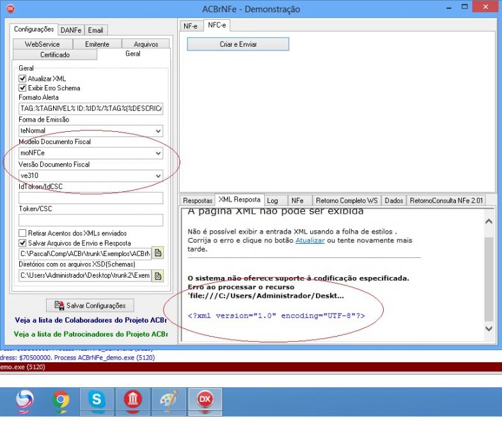The width and height of the screenshot is (502, 448).
Task: Open the WebService tab
Action: (x=43, y=44)
